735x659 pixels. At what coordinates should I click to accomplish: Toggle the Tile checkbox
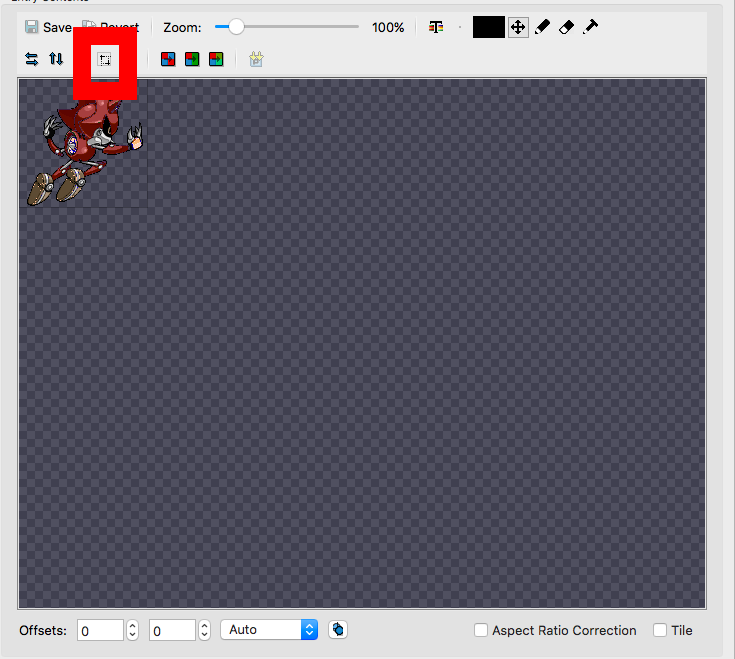point(660,630)
